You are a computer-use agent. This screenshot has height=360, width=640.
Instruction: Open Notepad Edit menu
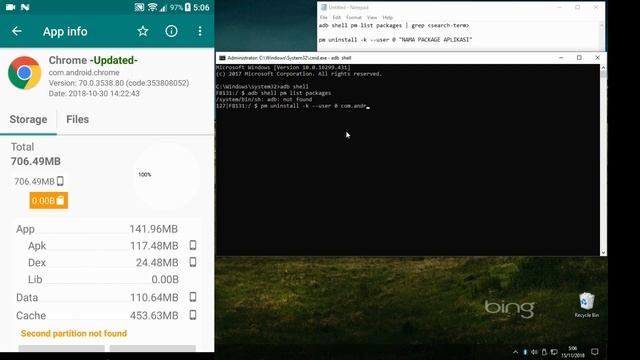pyautogui.click(x=337, y=17)
